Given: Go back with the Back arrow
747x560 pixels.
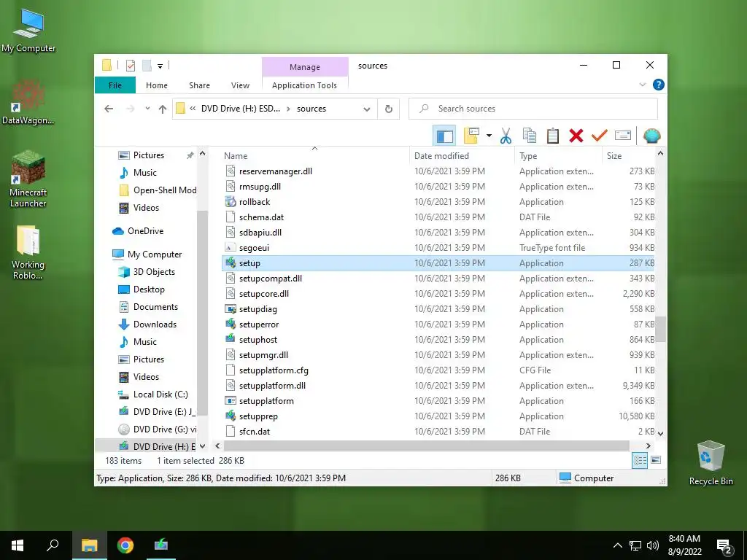Looking at the screenshot, I should (x=109, y=109).
